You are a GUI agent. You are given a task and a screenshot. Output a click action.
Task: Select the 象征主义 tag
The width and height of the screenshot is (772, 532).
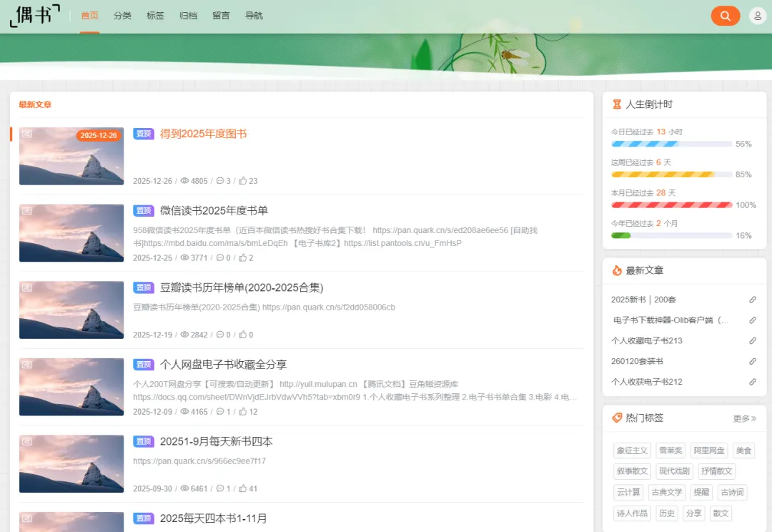point(632,450)
